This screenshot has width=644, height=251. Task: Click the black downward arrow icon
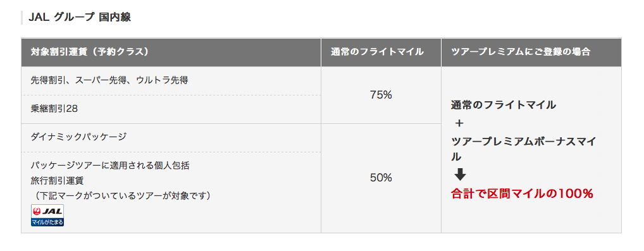460,174
